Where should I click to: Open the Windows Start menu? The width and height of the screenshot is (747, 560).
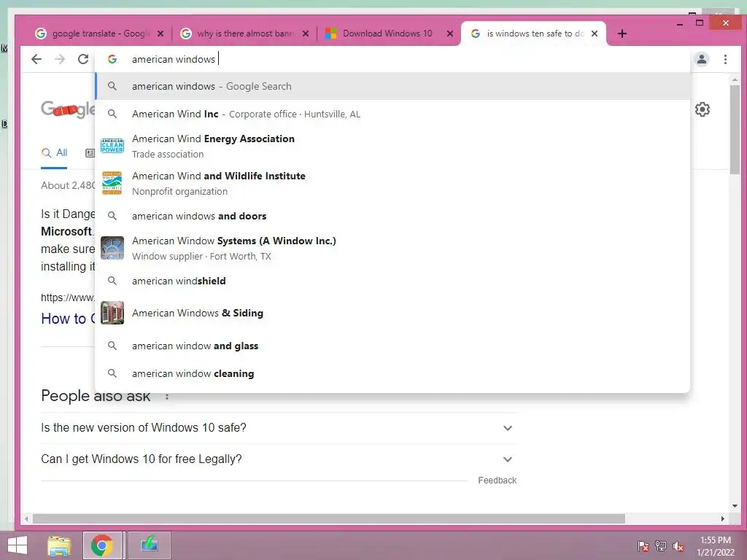18,545
